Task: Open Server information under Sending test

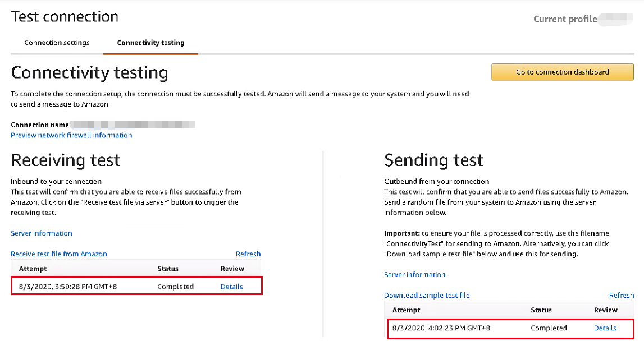Action: pyautogui.click(x=415, y=274)
